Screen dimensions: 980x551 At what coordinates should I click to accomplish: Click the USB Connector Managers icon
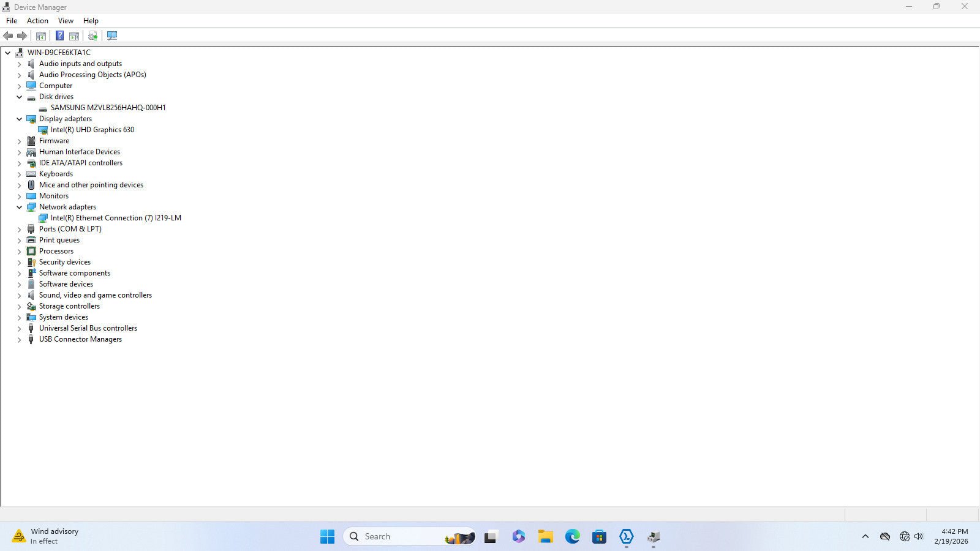click(31, 339)
